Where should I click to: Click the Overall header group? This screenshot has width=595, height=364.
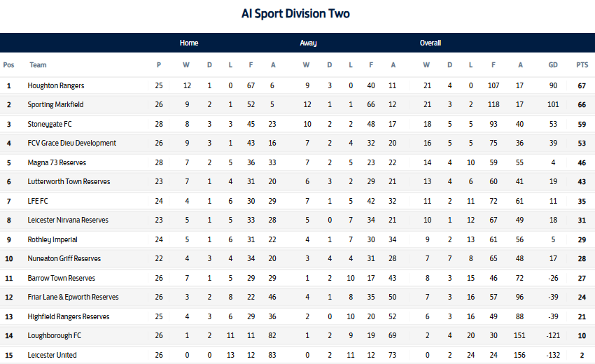(x=430, y=43)
